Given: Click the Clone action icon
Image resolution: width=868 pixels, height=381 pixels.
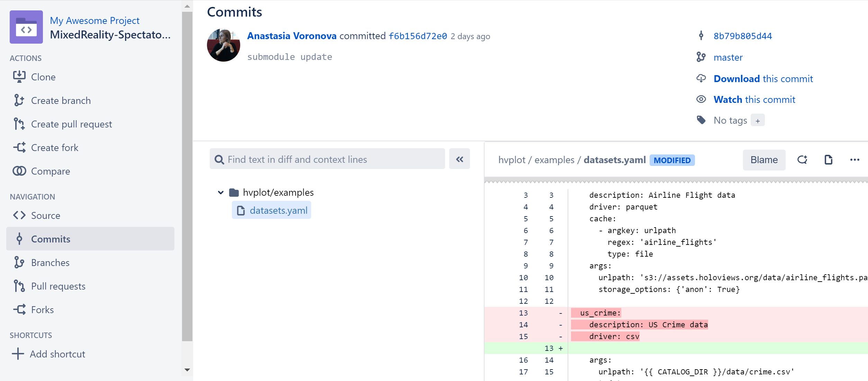Looking at the screenshot, I should point(19,77).
